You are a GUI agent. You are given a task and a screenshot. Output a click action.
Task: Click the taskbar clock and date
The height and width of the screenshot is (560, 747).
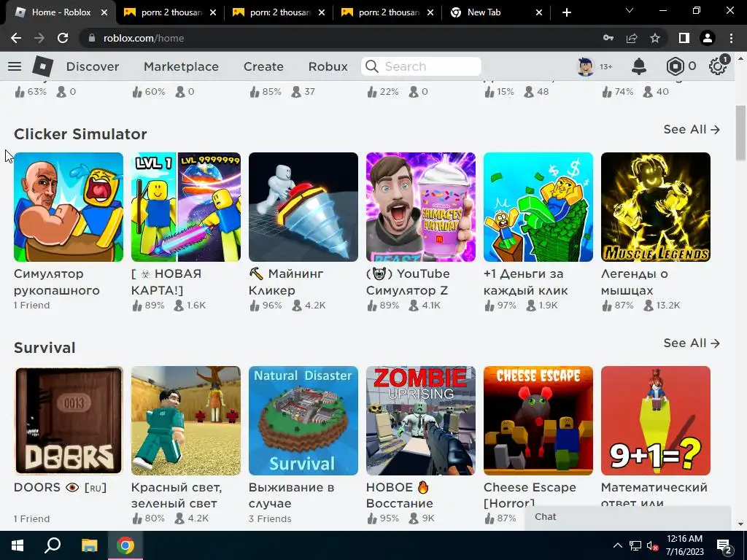684,545
